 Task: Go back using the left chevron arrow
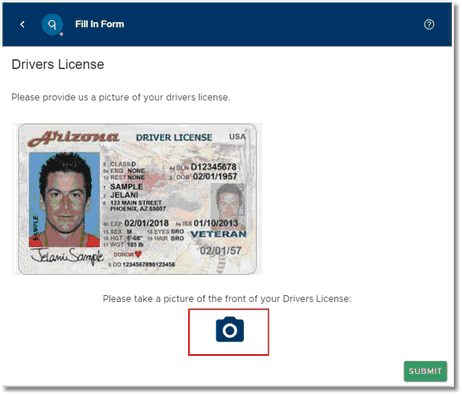coord(22,24)
